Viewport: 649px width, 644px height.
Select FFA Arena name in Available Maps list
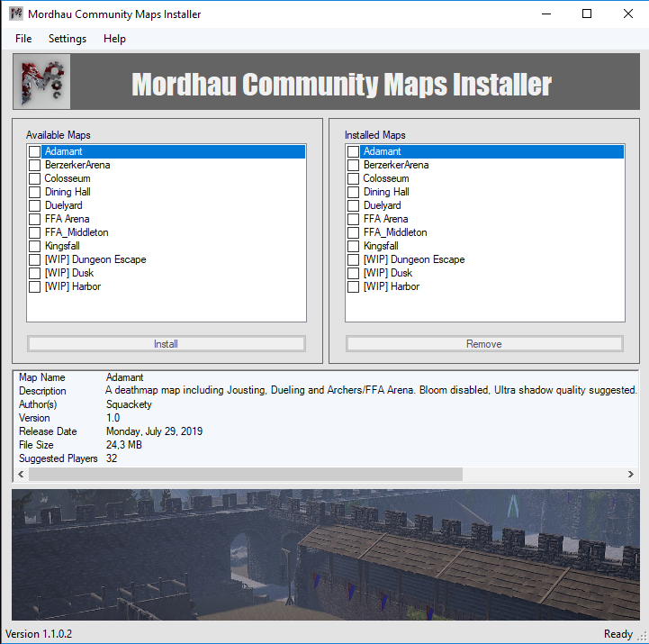point(67,219)
